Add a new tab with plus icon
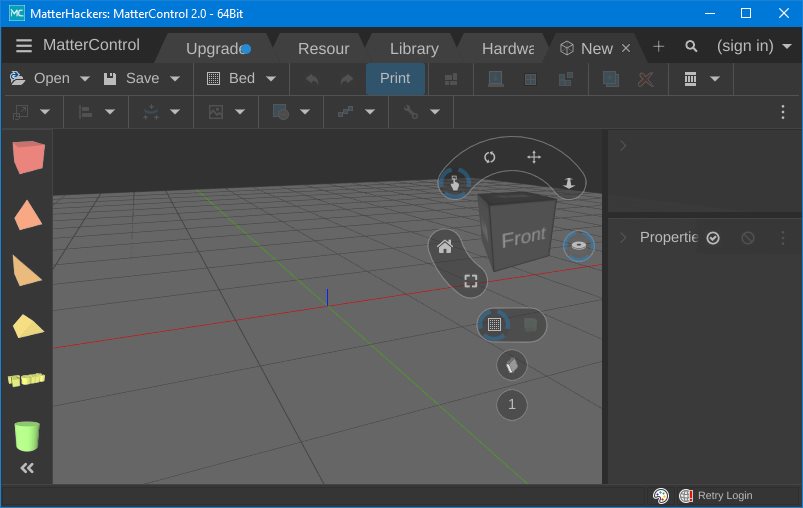Viewport: 803px width, 508px height. 659,47
